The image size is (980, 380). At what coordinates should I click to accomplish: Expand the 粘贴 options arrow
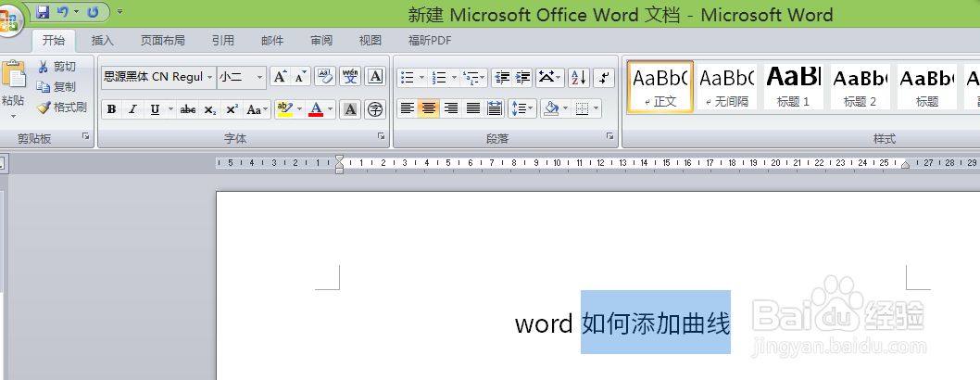coord(13,116)
